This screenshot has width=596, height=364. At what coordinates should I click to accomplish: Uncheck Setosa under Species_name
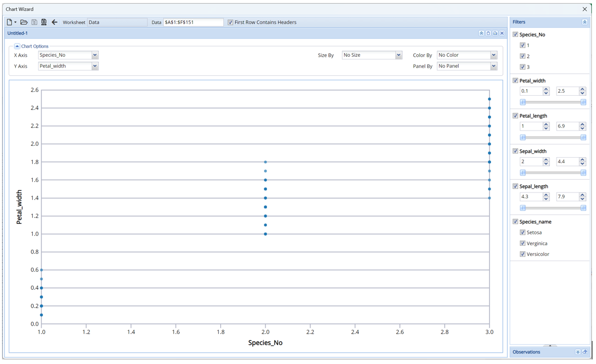point(523,232)
